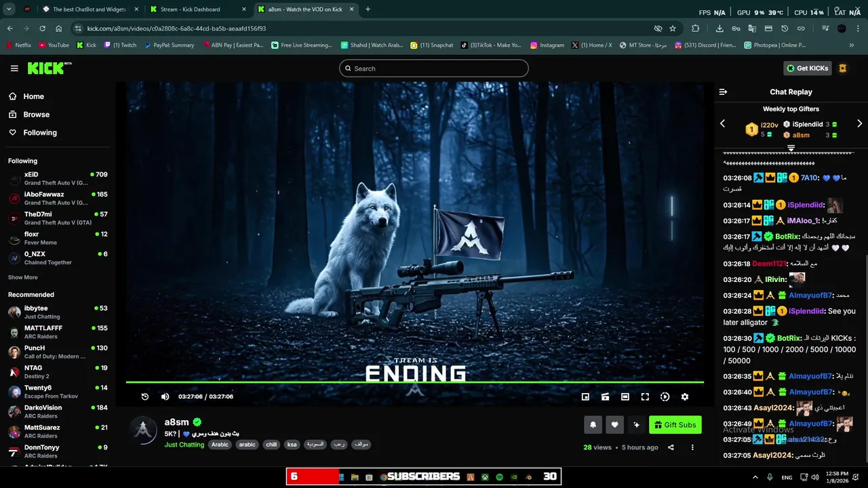Rewind the VOD with the replay icon

pos(145,396)
